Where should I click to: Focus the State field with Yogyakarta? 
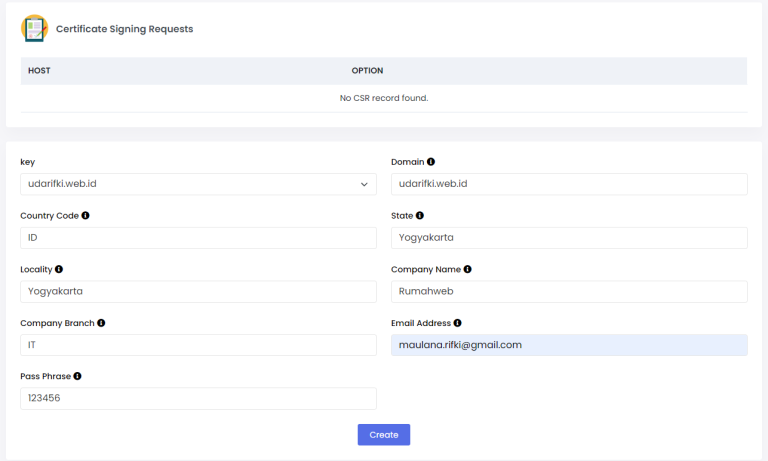click(x=569, y=238)
